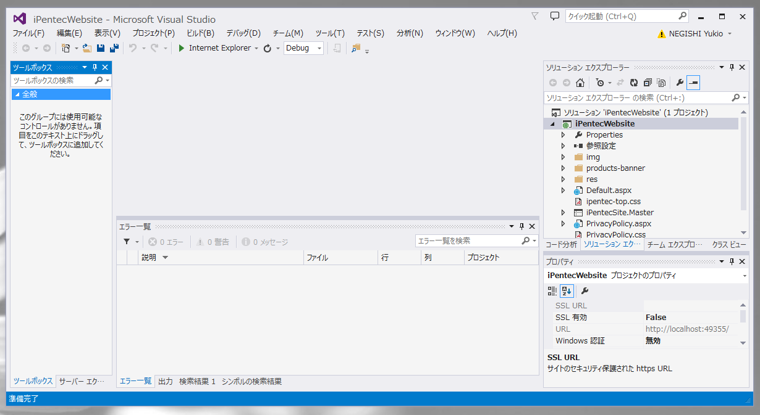Click the feedback speech bubble icon

pos(554,16)
